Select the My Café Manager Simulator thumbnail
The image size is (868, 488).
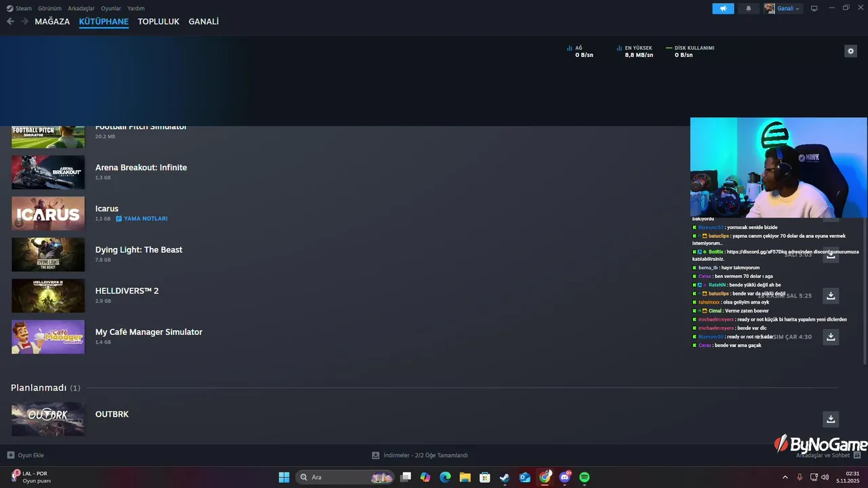pyautogui.click(x=48, y=337)
